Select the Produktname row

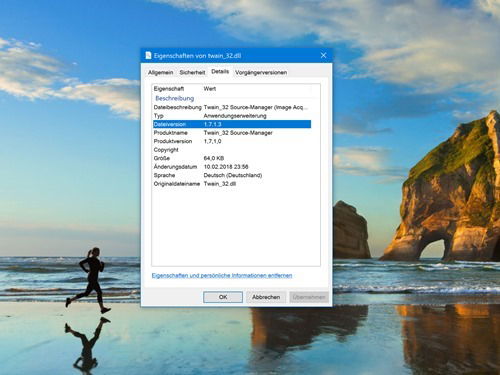pyautogui.click(x=232, y=133)
